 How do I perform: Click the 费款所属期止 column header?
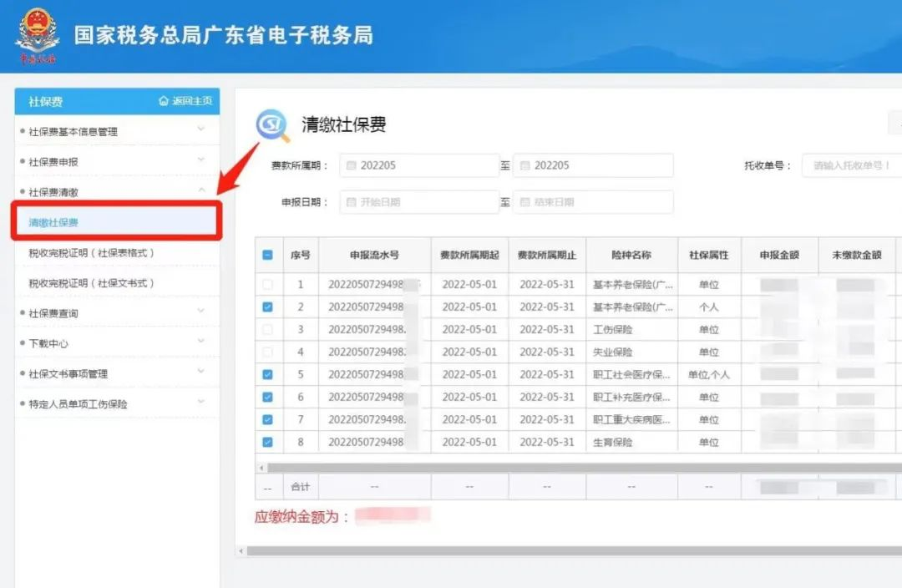[547, 255]
